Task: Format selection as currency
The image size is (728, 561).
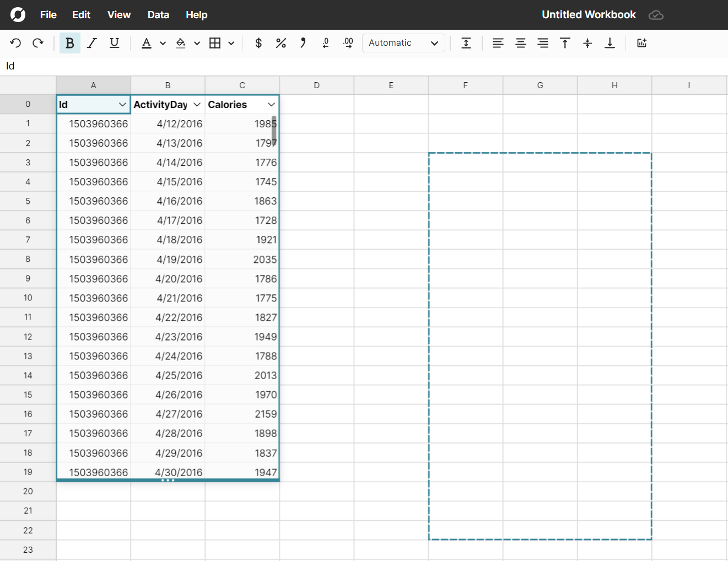Action: (258, 43)
